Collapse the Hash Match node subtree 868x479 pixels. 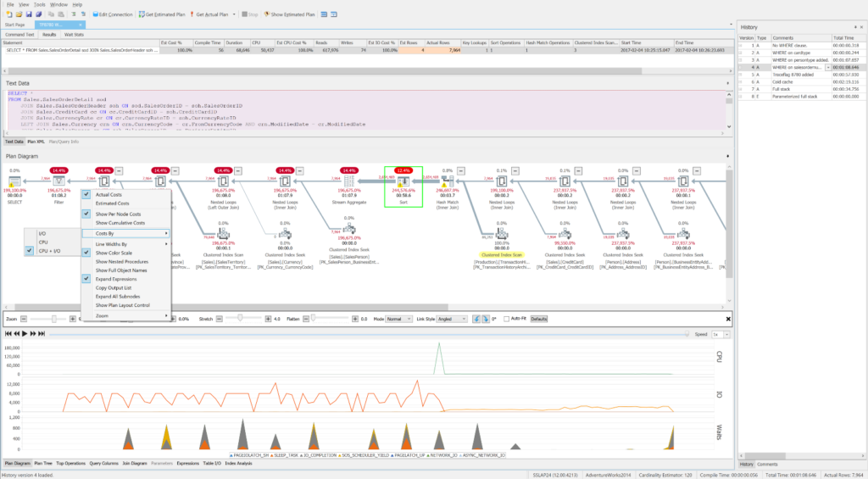pos(460,171)
